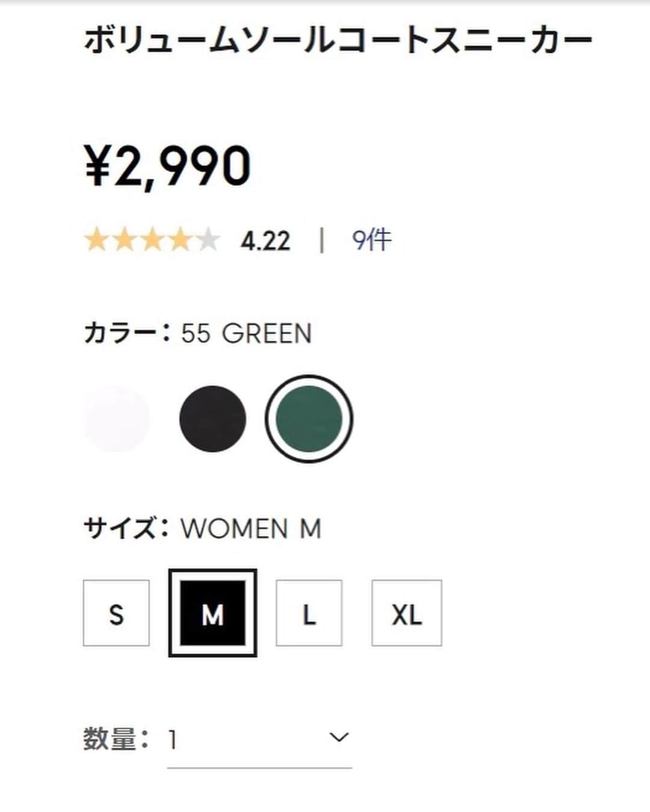Viewport: 650px width, 812px height.
Task: Click the second gold rating star
Action: [124, 240]
